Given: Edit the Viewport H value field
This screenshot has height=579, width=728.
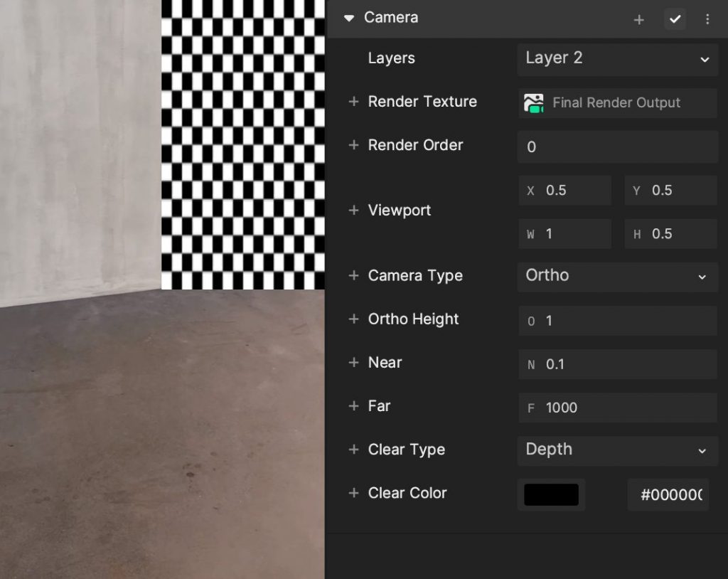Looking at the screenshot, I should (670, 234).
